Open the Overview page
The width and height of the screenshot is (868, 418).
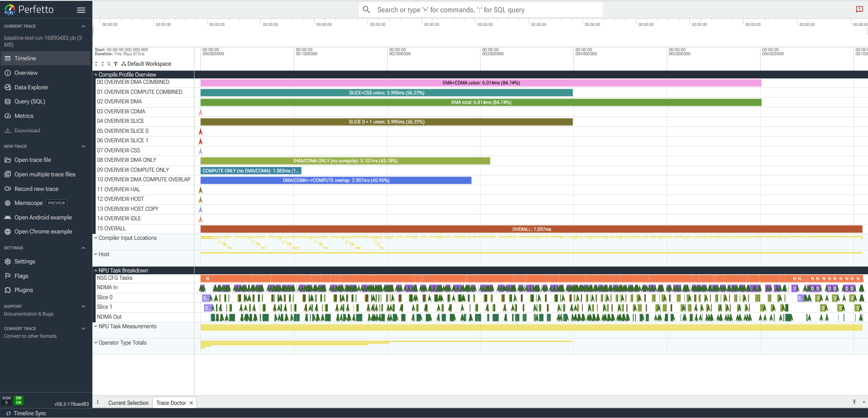point(45,73)
